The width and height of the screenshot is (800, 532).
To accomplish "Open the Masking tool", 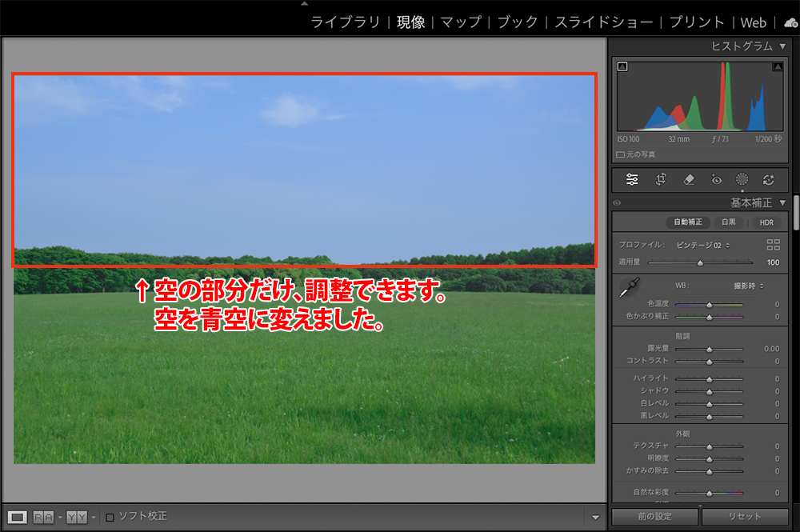I will (742, 180).
